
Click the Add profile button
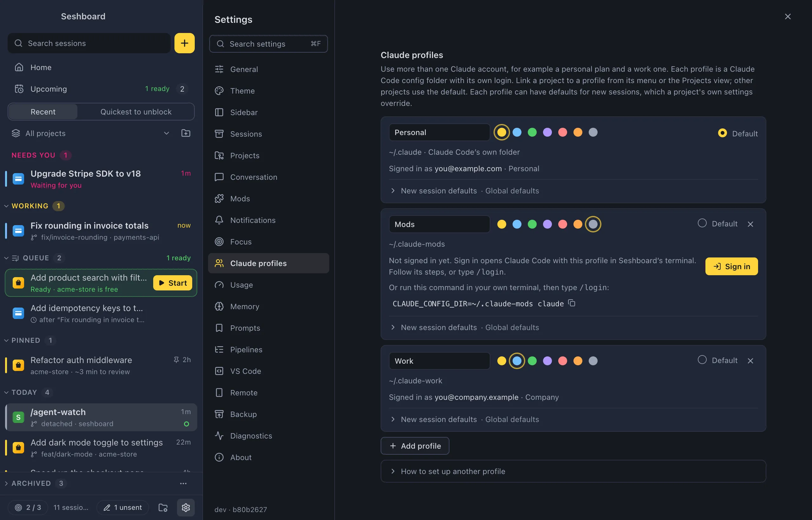point(415,446)
